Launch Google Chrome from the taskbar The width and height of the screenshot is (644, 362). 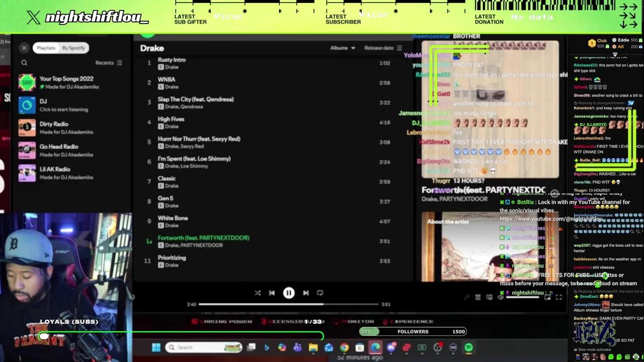tap(344, 347)
